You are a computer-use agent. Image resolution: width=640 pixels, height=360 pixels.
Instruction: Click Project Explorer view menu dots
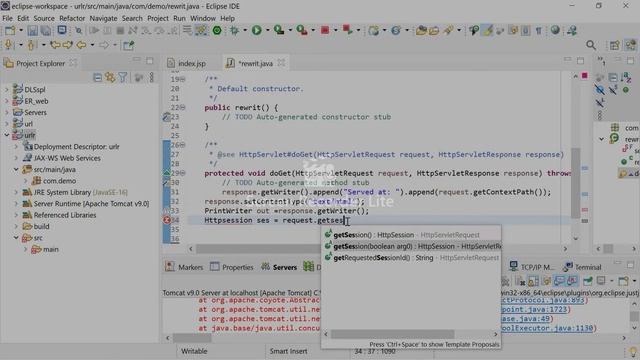pos(152,77)
